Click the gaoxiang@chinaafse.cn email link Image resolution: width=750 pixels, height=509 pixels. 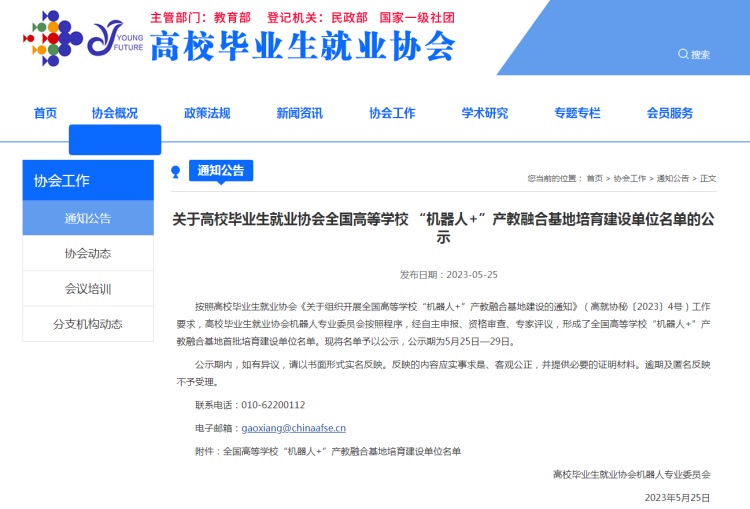(293, 428)
